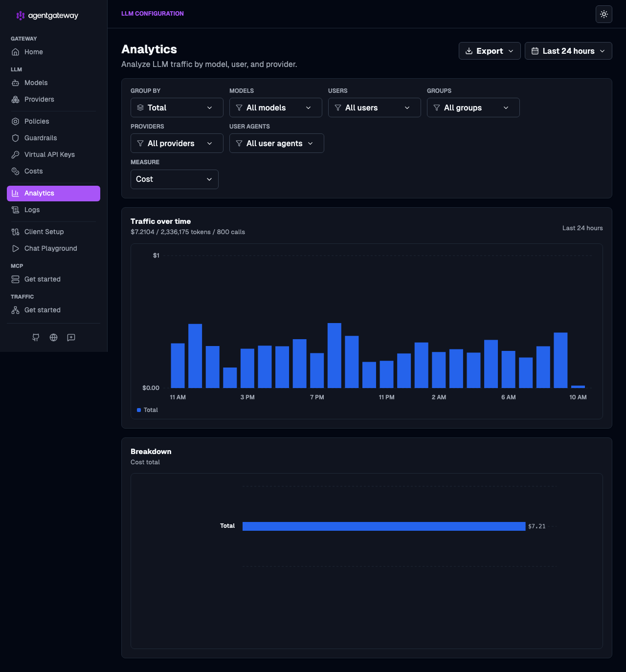The image size is (626, 672).
Task: Go to Home in sidebar
Action: point(54,52)
